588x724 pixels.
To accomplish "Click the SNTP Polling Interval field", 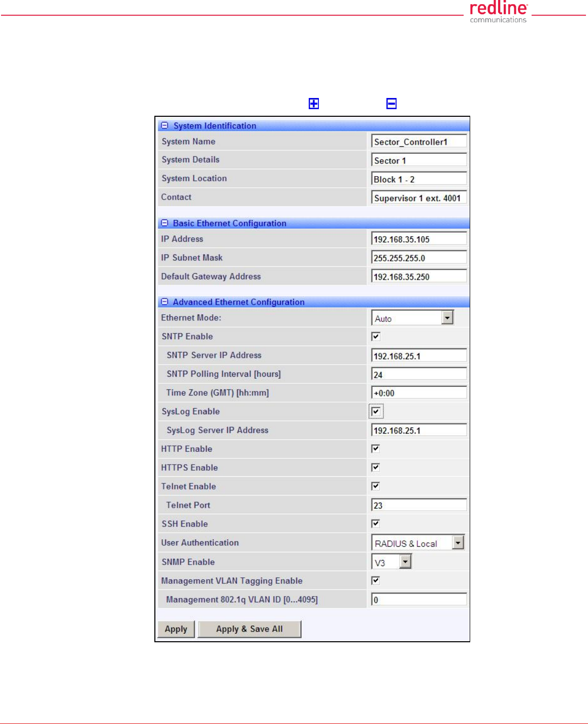I will tap(419, 374).
